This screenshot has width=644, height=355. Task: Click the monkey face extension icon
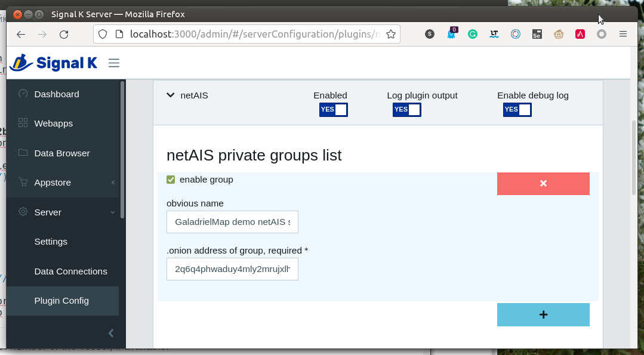click(559, 34)
